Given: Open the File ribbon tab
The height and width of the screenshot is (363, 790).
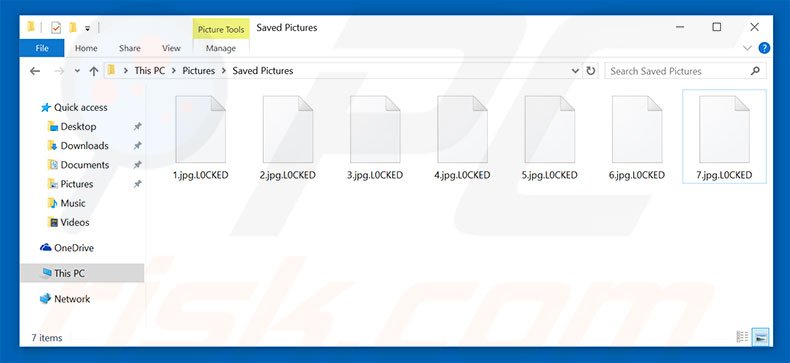Looking at the screenshot, I should [x=42, y=48].
